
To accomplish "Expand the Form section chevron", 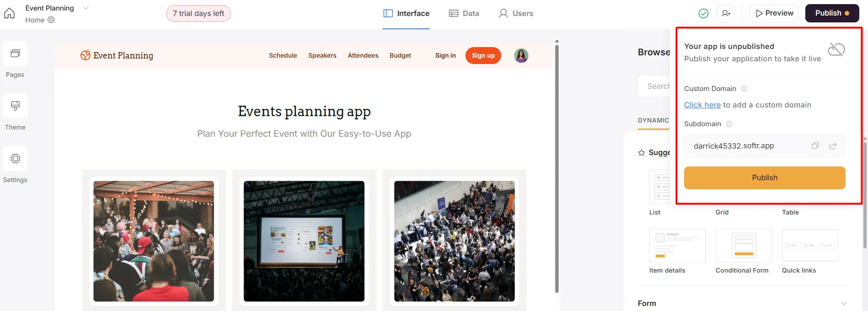I will point(843,304).
